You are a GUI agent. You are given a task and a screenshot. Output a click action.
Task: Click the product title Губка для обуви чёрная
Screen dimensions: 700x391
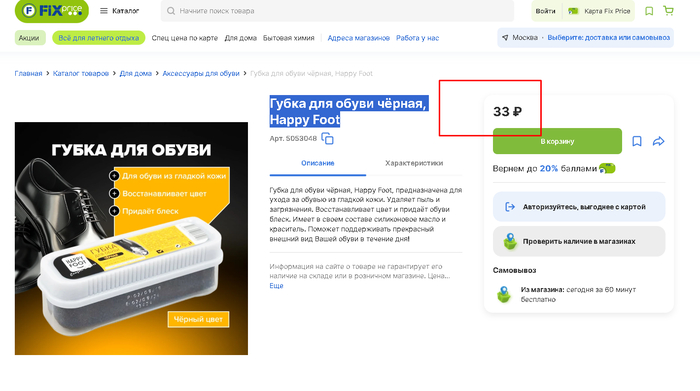click(x=349, y=111)
